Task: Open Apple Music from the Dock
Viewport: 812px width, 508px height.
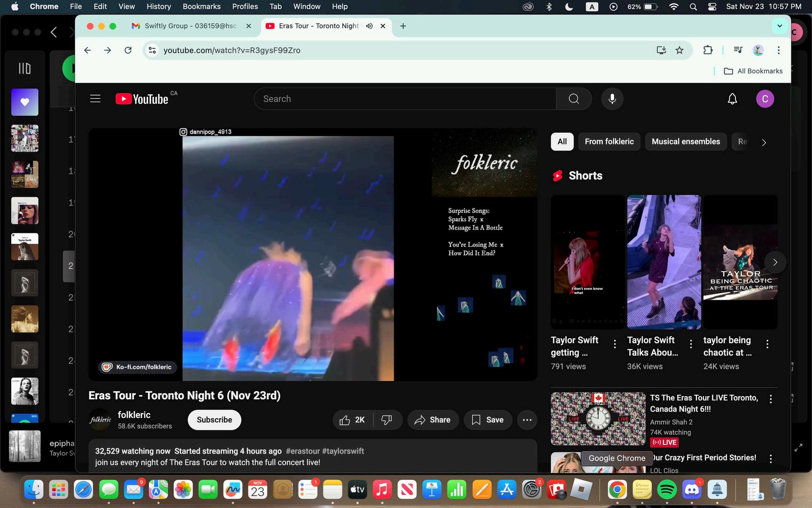Action: (382, 490)
